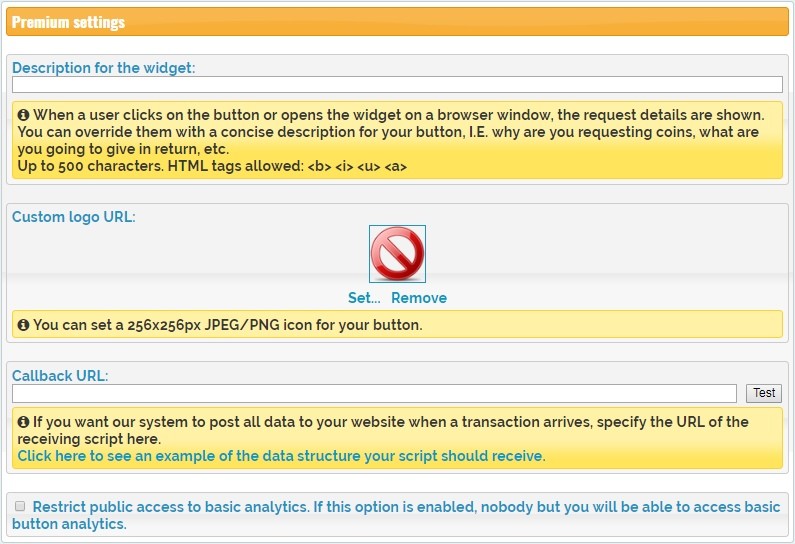Click the red no-logo placeholder image
This screenshot has width=795, height=544.
[397, 253]
